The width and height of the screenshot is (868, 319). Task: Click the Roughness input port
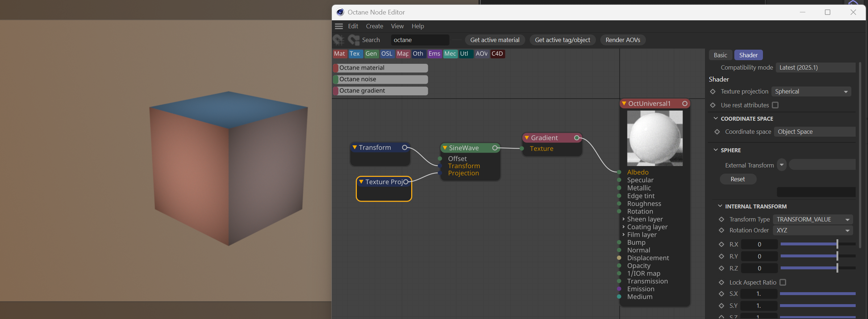click(619, 204)
